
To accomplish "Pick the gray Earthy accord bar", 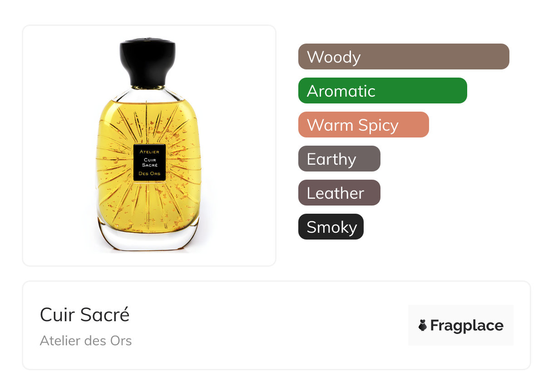I will 339,159.
